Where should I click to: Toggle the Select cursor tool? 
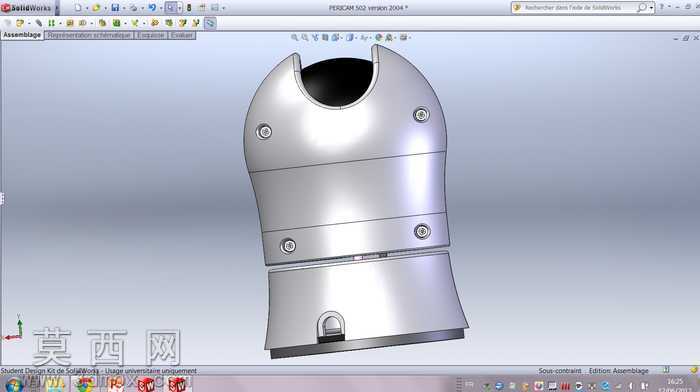pyautogui.click(x=171, y=8)
